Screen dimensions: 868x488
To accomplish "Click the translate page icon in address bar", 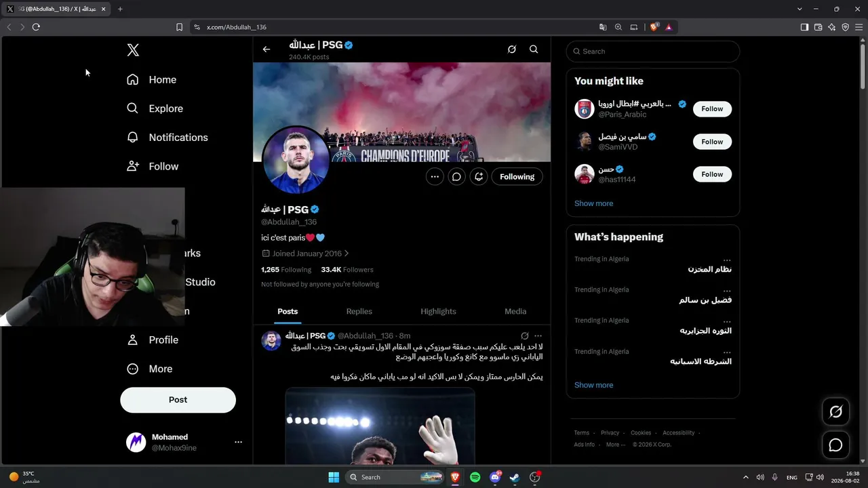I will [603, 27].
